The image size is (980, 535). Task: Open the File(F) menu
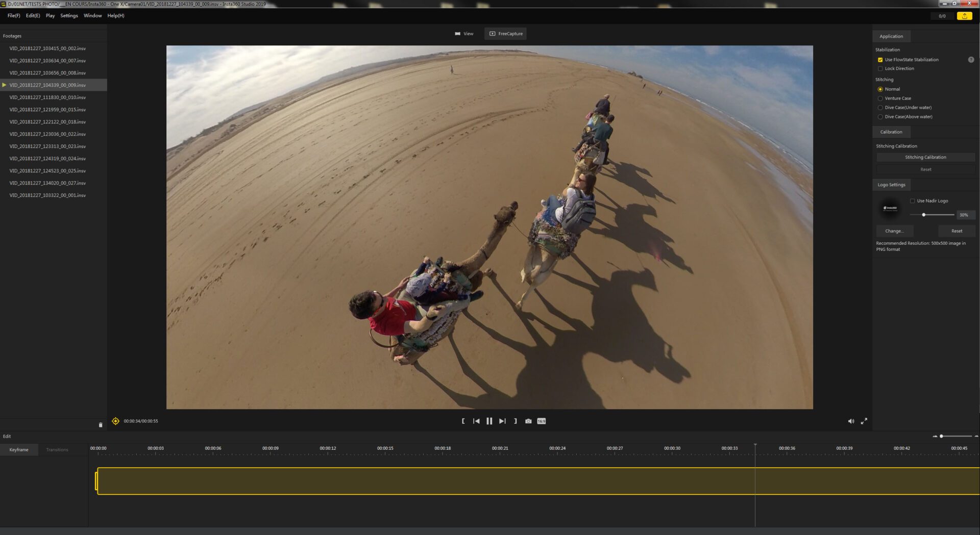click(14, 16)
